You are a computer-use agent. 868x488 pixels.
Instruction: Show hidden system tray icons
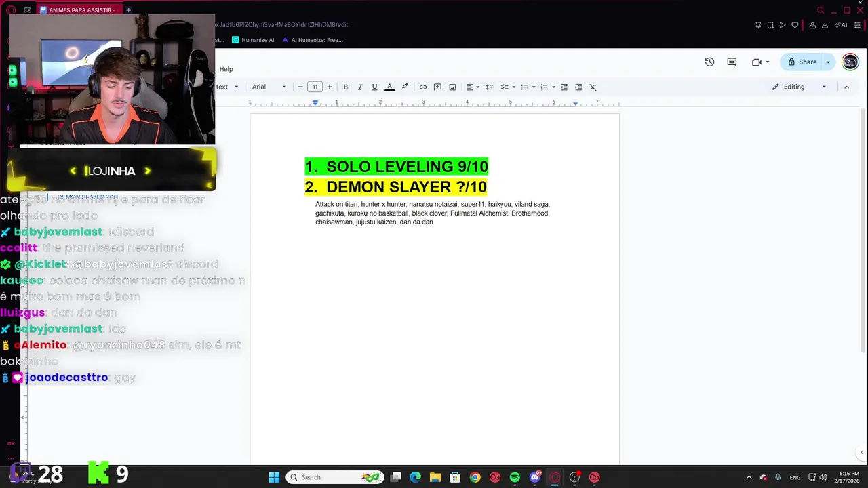(749, 477)
